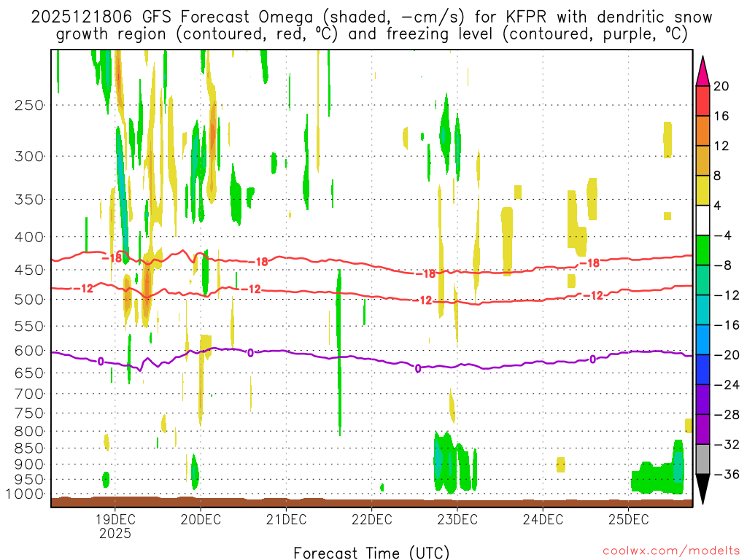The height and width of the screenshot is (560, 747).
Task: Click the light blue swatch between -16 and -20
Action: 703,340
